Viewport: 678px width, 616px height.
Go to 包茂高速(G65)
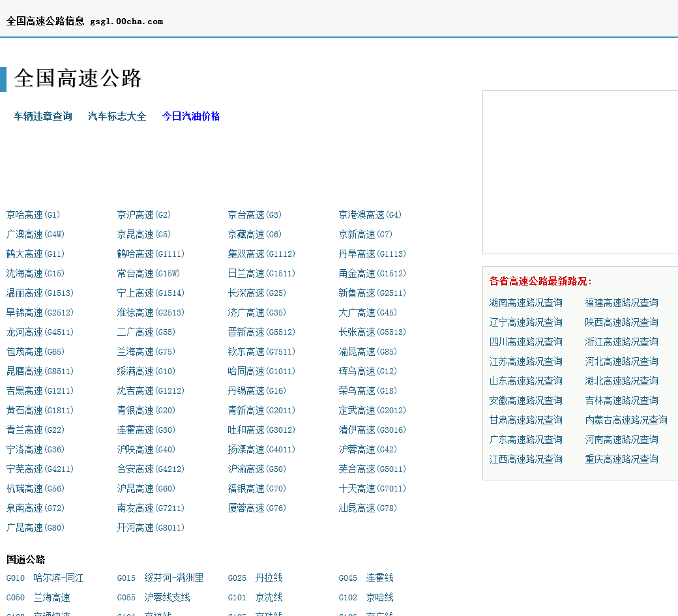[35, 352]
